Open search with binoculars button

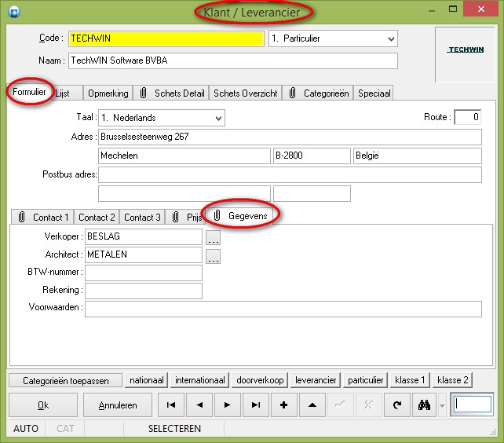pyautogui.click(x=424, y=405)
